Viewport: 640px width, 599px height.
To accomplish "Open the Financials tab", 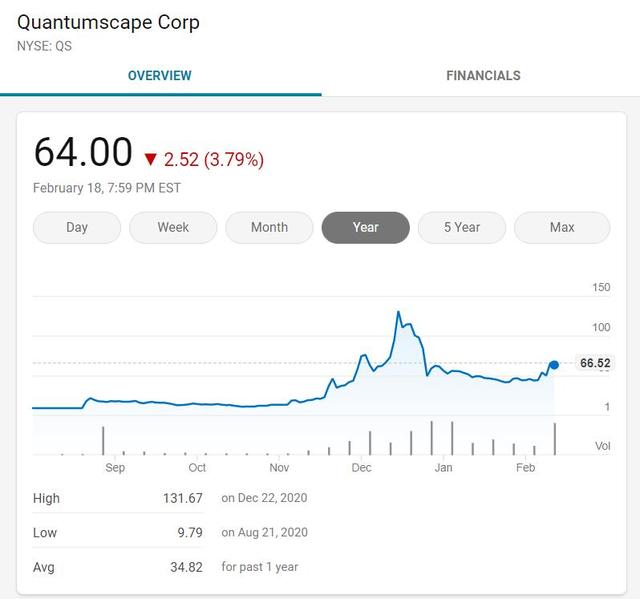I will (x=483, y=75).
